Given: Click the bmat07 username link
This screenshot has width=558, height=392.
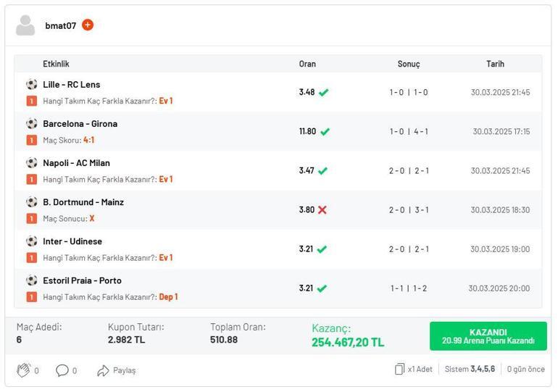Looking at the screenshot, I should click(60, 25).
